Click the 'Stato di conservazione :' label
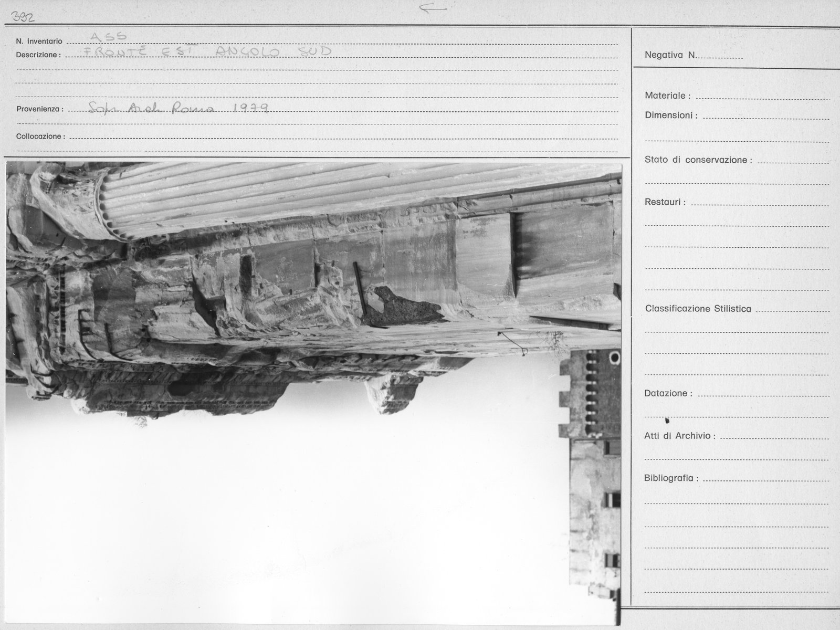840x630 pixels. click(698, 160)
